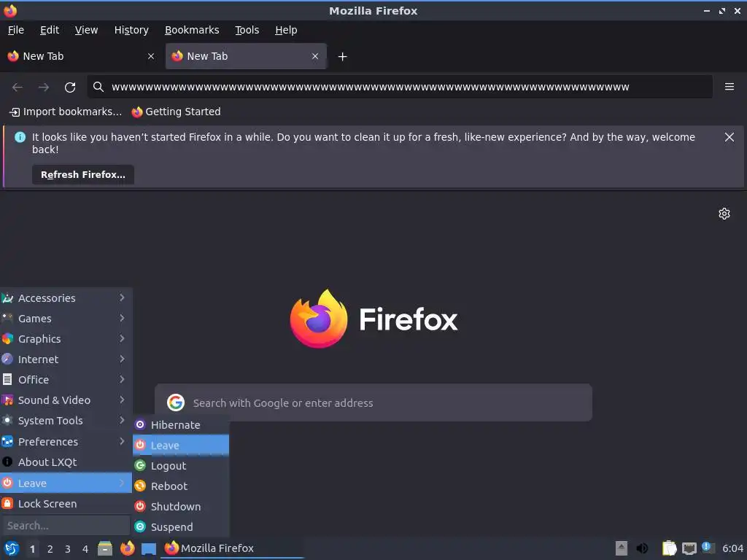747x560 pixels.
Task: Click the back navigation arrow
Action: pyautogui.click(x=18, y=87)
